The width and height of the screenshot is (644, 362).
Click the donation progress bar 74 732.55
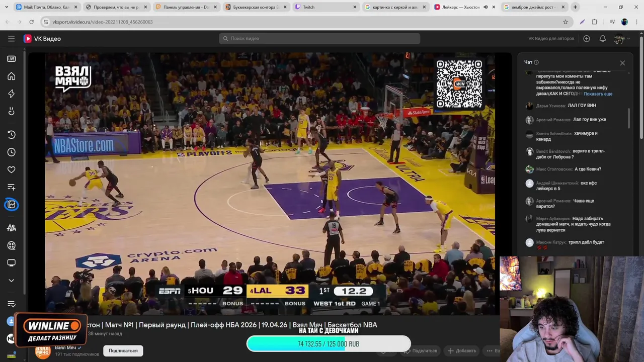click(328, 344)
